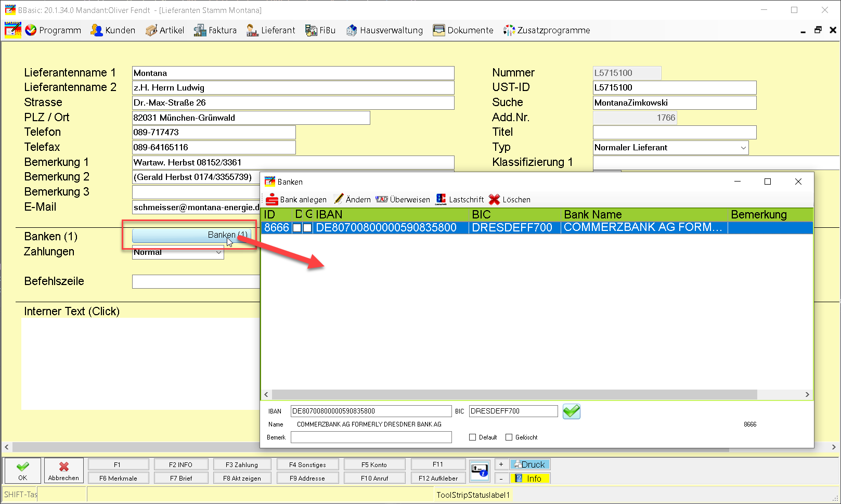Click the Suche input field
This screenshot has height=504, width=841.
675,103
